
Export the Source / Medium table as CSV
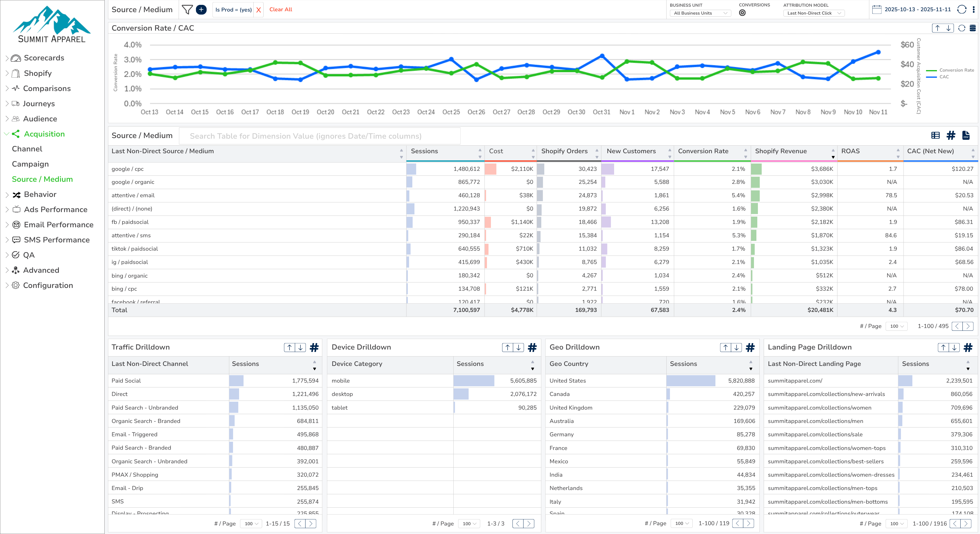pyautogui.click(x=966, y=135)
